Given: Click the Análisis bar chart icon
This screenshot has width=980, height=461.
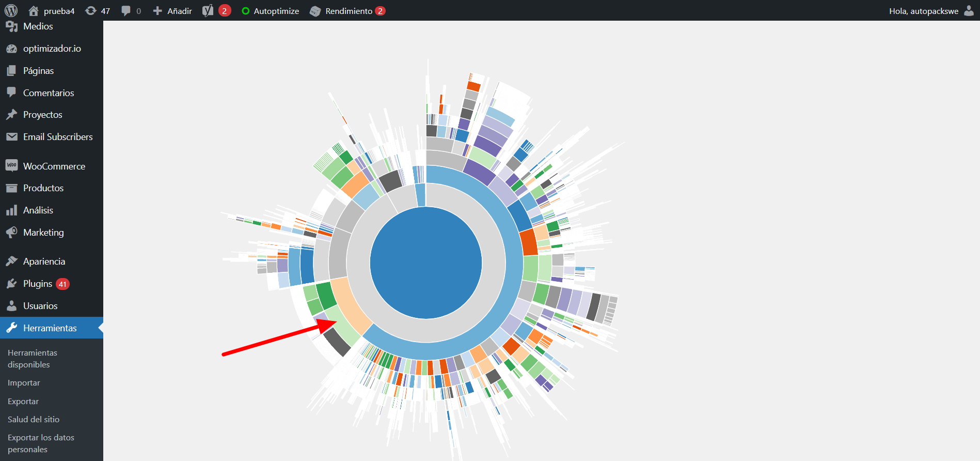Looking at the screenshot, I should (x=11, y=210).
